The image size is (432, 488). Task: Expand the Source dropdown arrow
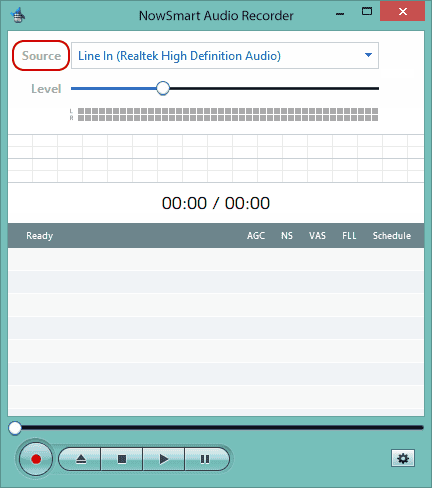368,55
